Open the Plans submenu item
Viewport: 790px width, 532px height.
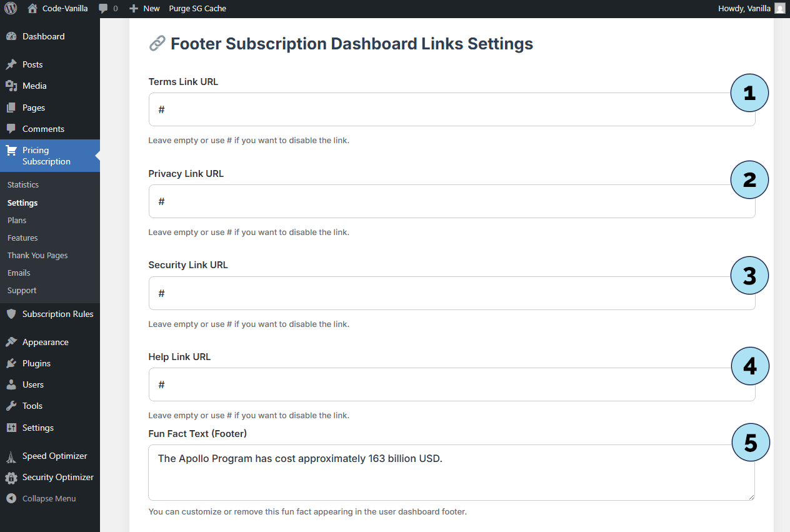click(17, 220)
